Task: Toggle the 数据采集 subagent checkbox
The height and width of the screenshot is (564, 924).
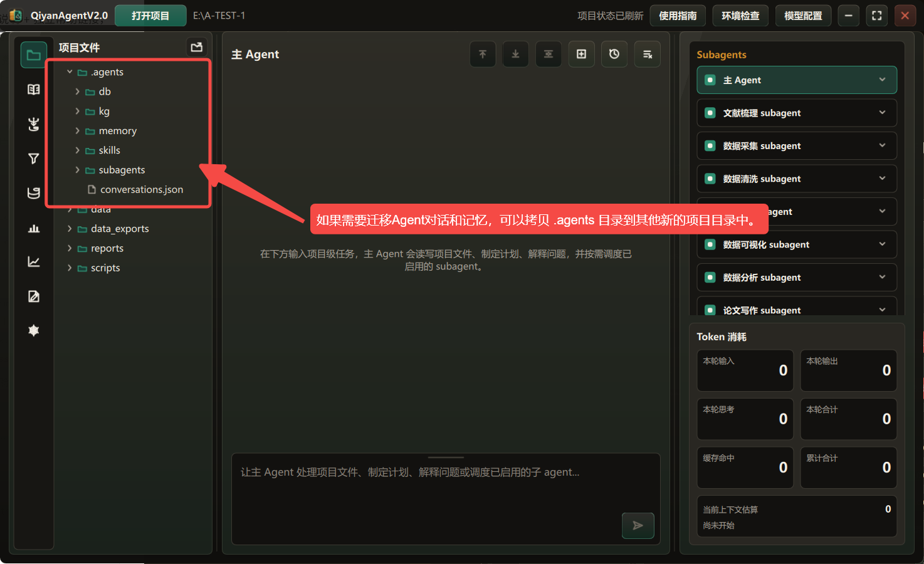Action: point(710,146)
